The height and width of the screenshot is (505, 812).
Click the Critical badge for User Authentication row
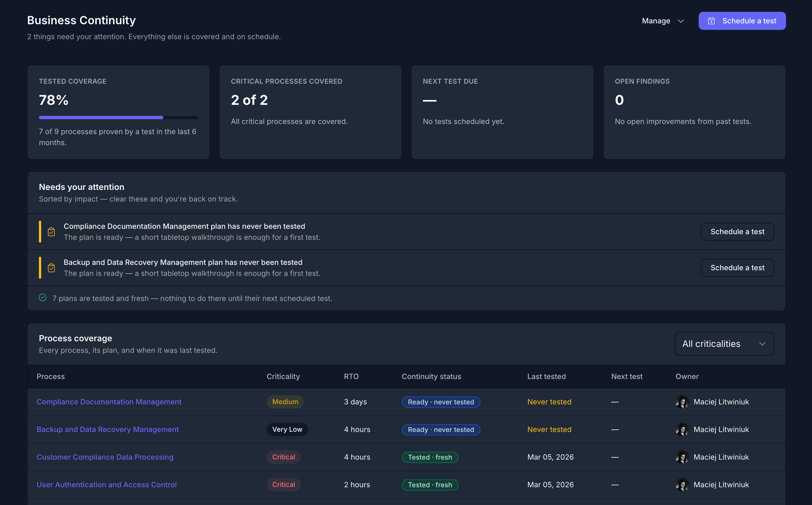[283, 485]
